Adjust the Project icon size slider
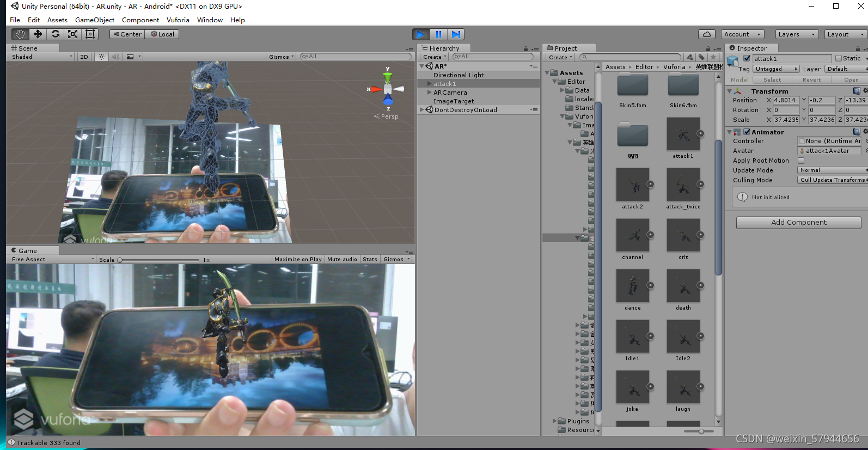This screenshot has width=868, height=450. coord(701,431)
